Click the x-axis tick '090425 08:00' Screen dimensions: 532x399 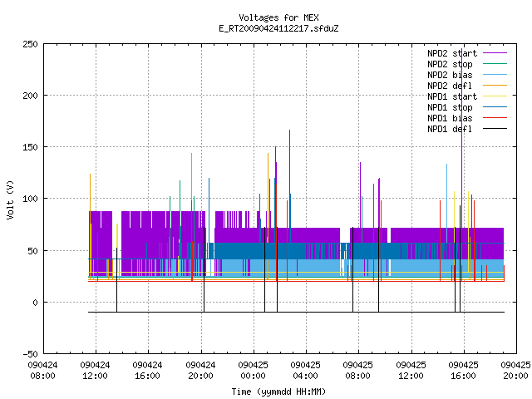(358, 371)
